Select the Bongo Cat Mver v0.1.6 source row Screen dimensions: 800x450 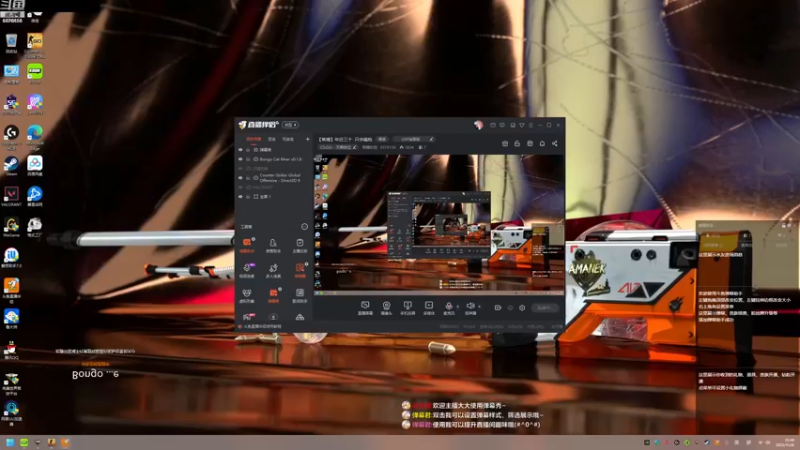coord(274,159)
